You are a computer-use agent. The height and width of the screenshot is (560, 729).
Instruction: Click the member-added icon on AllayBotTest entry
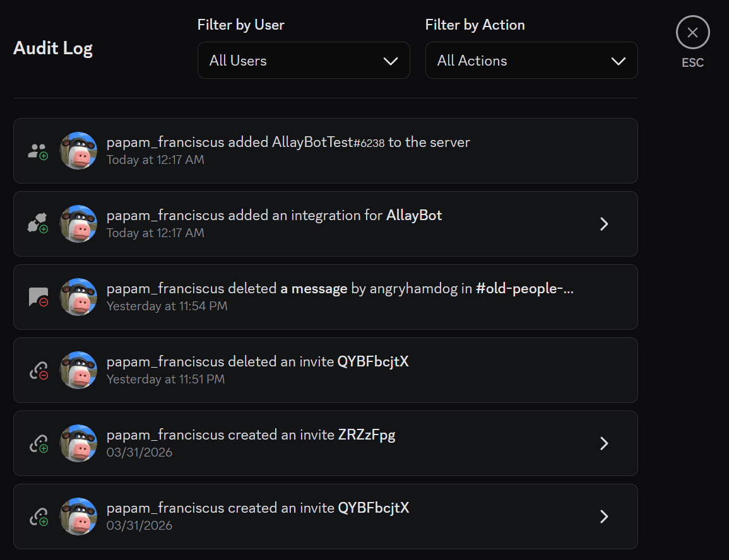(38, 151)
